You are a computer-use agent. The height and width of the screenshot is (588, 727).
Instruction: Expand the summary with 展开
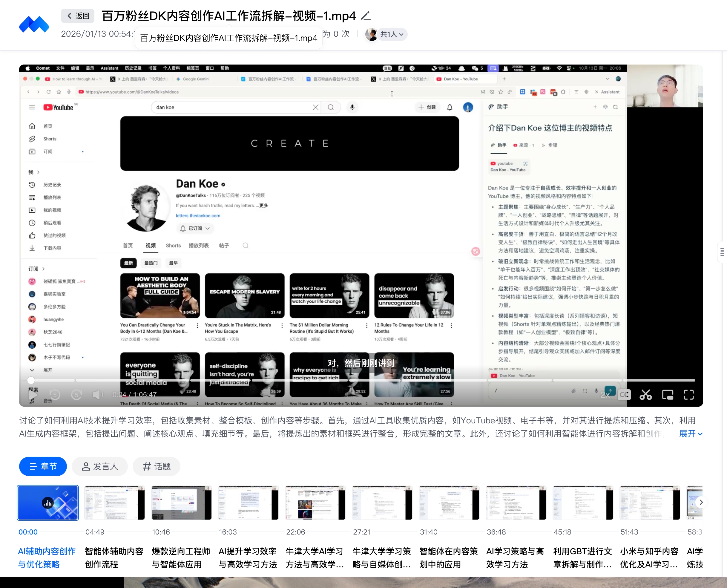[x=691, y=434]
